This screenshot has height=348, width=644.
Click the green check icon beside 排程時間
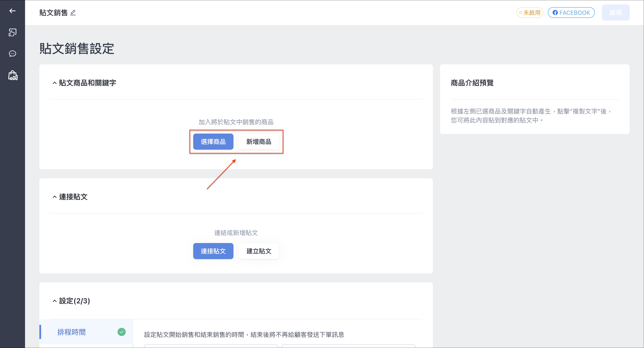(121, 332)
